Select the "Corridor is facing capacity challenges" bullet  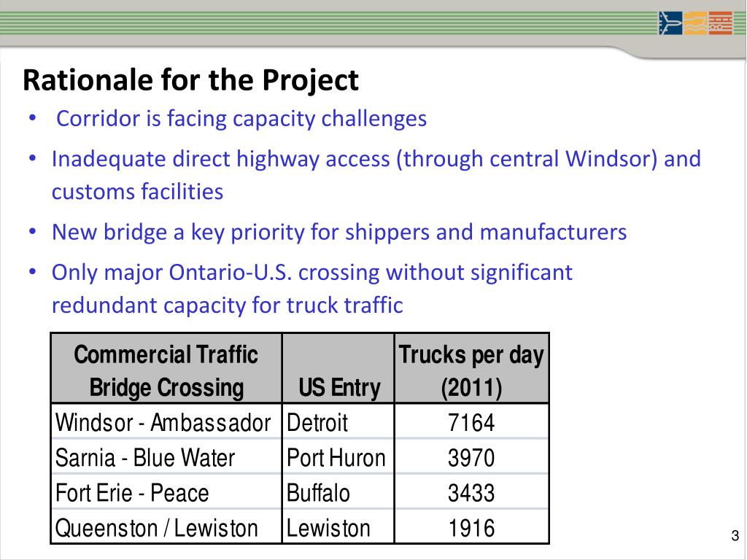coord(241,118)
